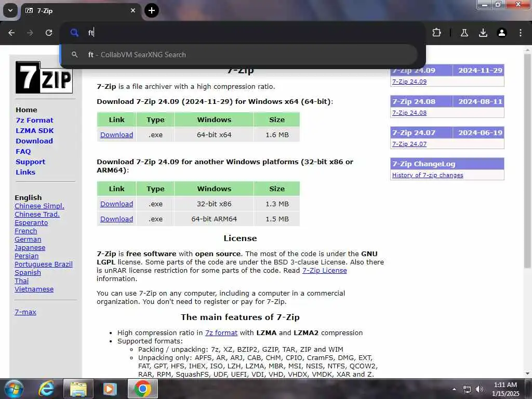The image size is (532, 399).
Task: Click the 7-Zip logo image
Action: tap(44, 77)
